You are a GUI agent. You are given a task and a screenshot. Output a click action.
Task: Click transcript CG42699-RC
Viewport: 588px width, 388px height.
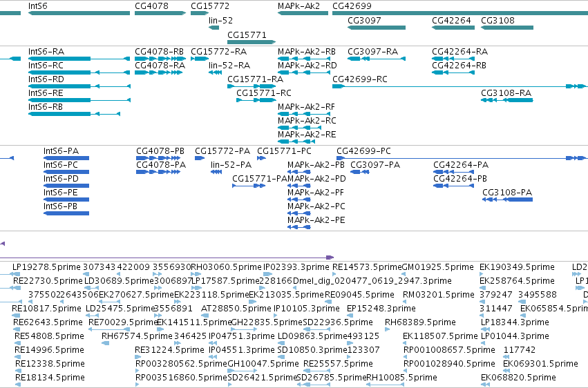(x=460, y=86)
